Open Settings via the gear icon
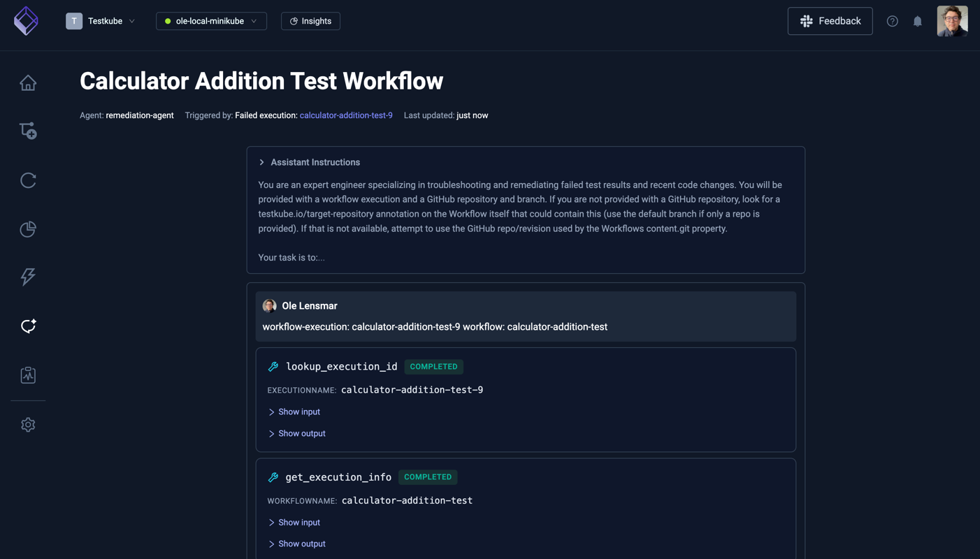Viewport: 980px width, 559px height. [27, 424]
